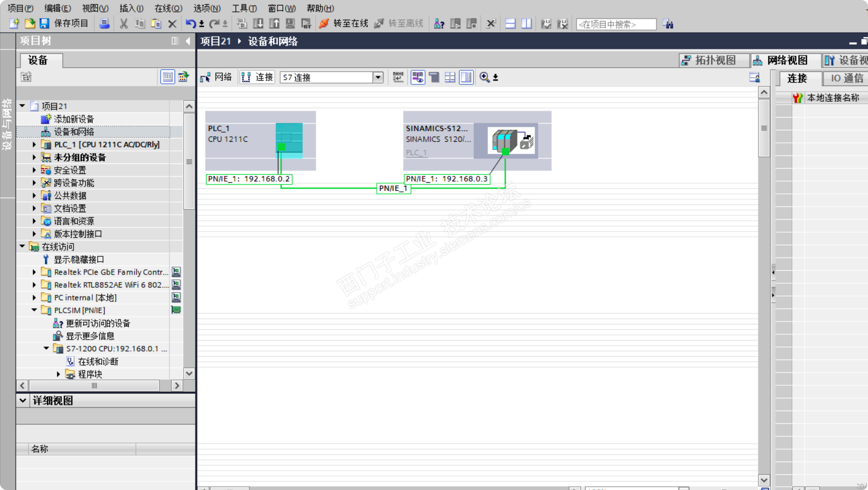Collapse the project tree panel
The height and width of the screenshot is (490, 868).
tap(188, 41)
